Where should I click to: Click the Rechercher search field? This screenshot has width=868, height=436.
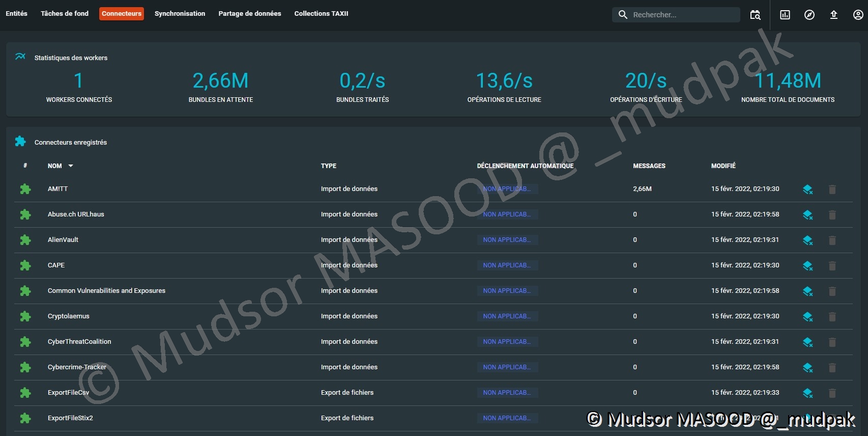click(682, 15)
